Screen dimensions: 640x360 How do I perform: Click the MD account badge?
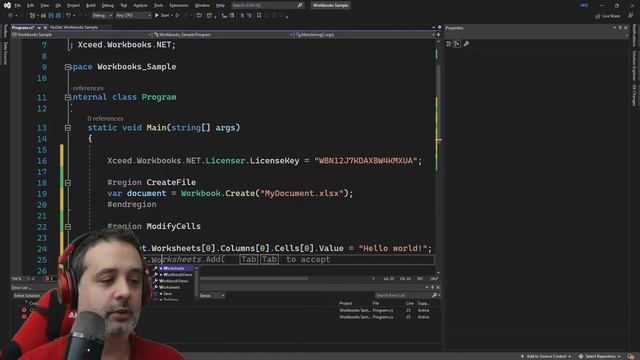[584, 5]
